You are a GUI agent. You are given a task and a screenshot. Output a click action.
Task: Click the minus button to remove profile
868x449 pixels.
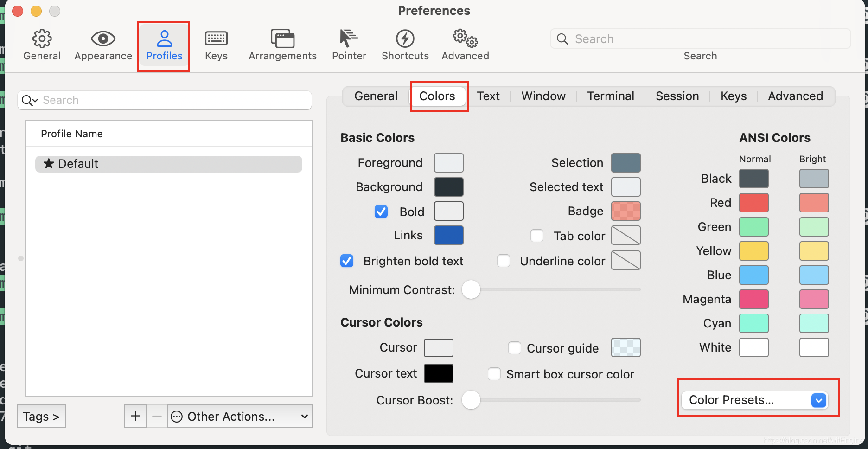pos(157,416)
